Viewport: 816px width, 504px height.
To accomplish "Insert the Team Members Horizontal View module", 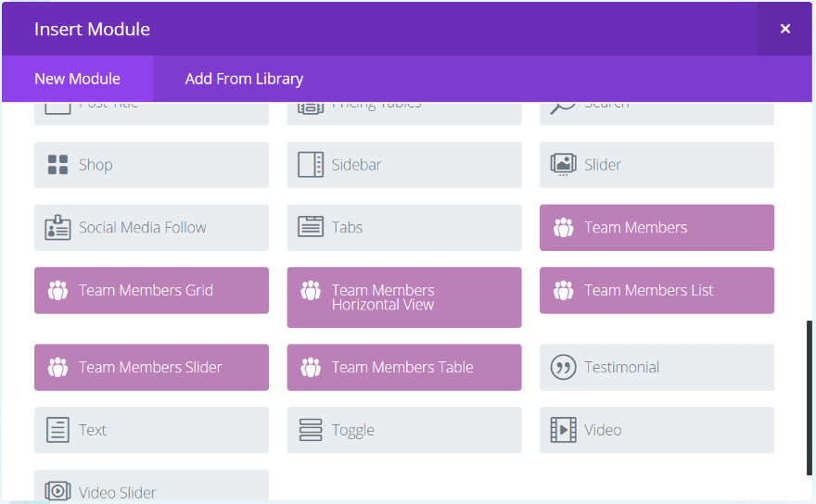I will 404,297.
